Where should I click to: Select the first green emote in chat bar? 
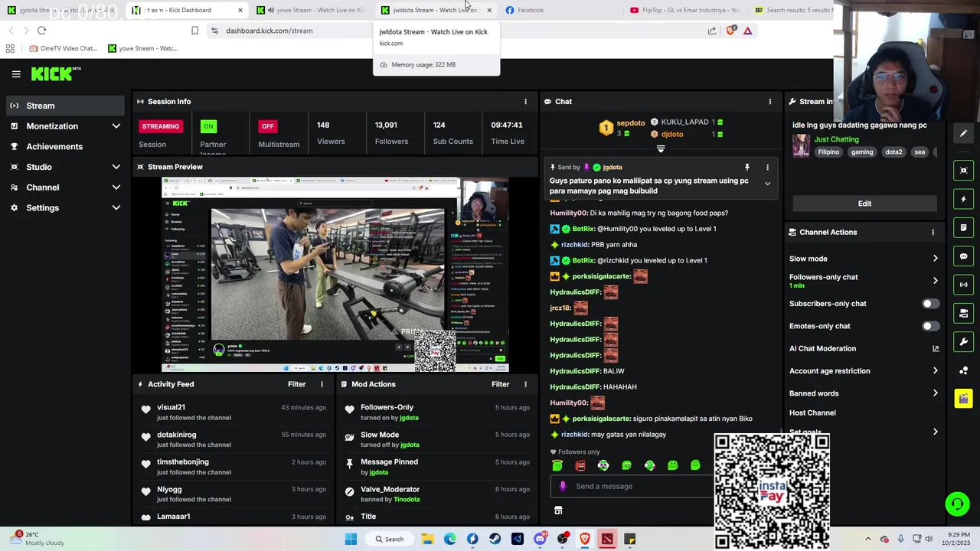pos(557,465)
